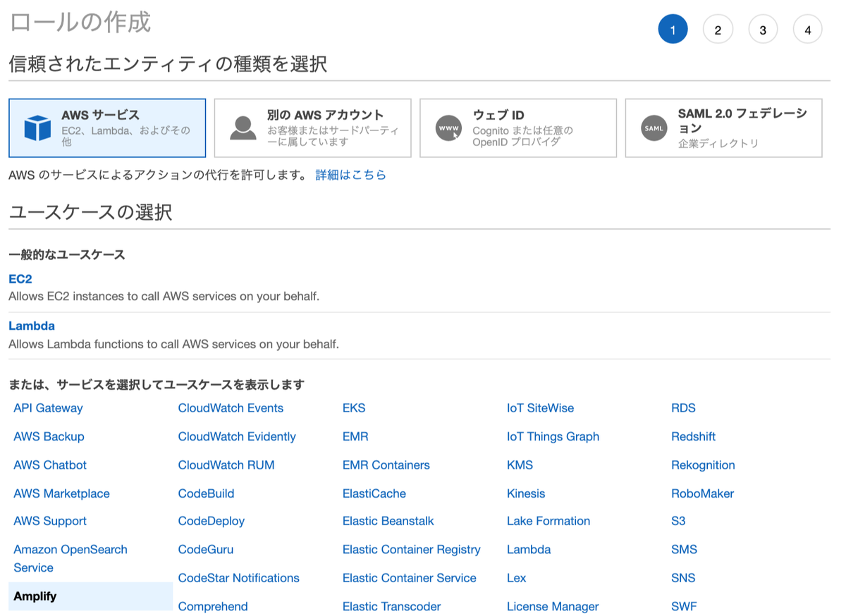Viewport: 846px width, 616px height.
Task: Select CodeGuru service
Action: pyautogui.click(x=206, y=549)
